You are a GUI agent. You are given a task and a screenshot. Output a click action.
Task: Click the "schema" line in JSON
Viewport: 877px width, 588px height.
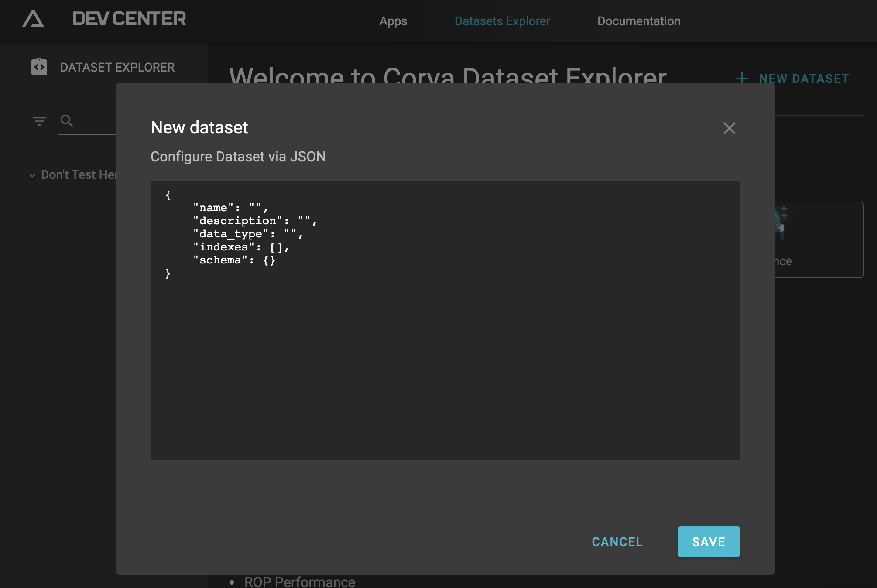(x=234, y=260)
